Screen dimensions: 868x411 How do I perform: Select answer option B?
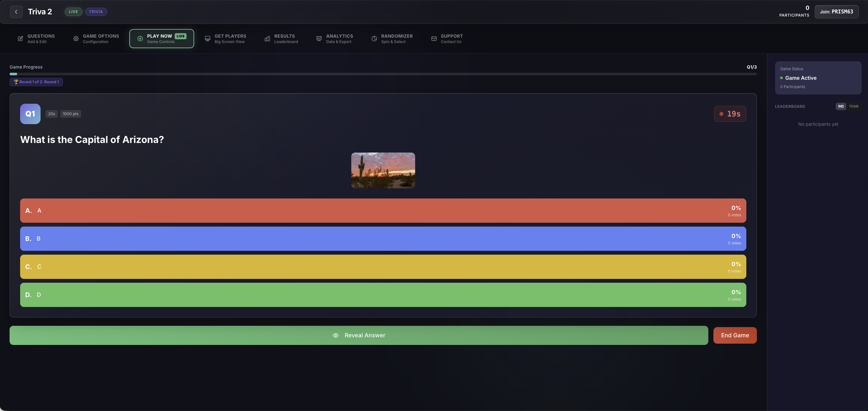click(383, 239)
